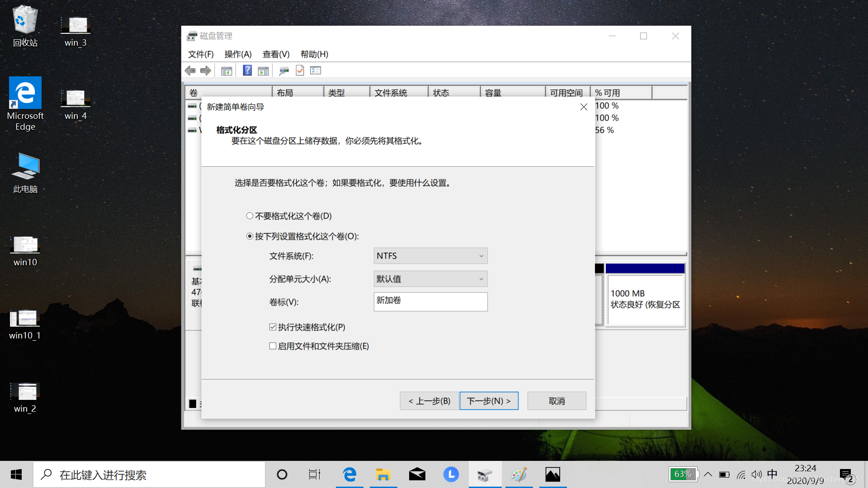Click the rescan disks drive icon
This screenshot has height=488, width=868.
pos(284,71)
